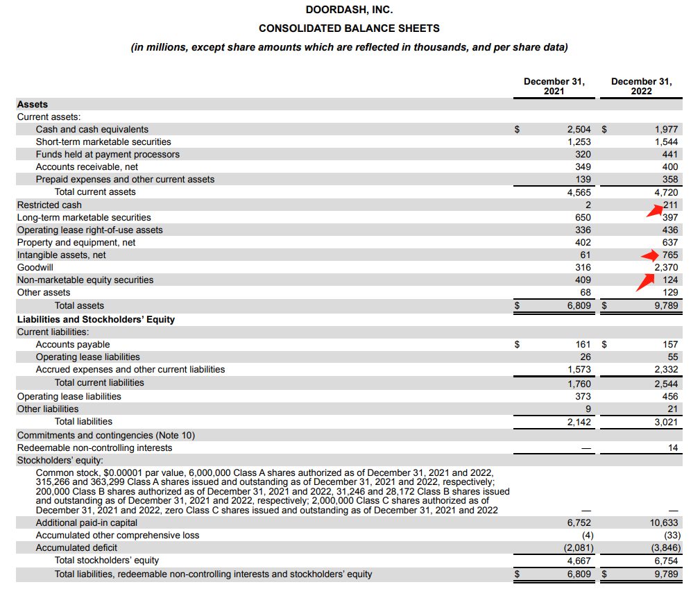Click the 'Total current liabilities' label
This screenshot has width=700, height=589.
tap(99, 383)
